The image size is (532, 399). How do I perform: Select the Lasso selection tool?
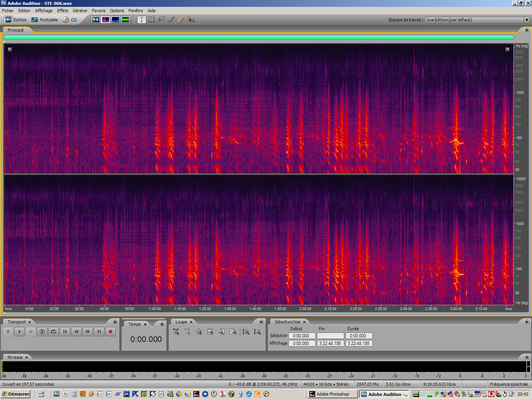coord(161,19)
